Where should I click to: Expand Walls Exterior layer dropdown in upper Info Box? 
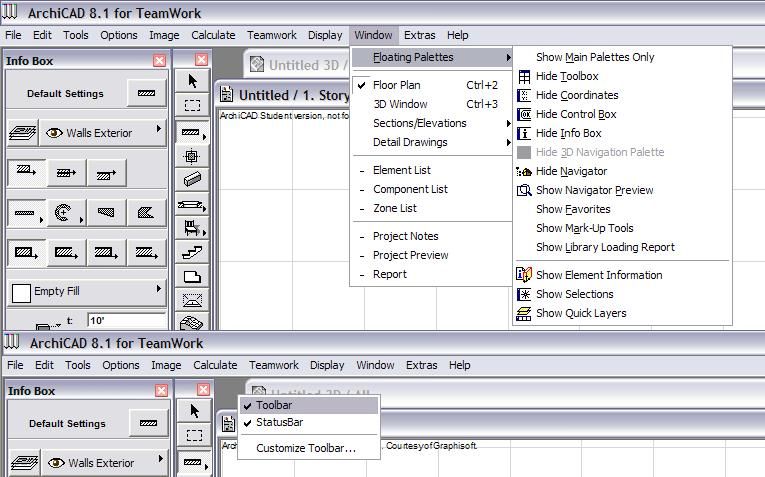click(x=159, y=129)
